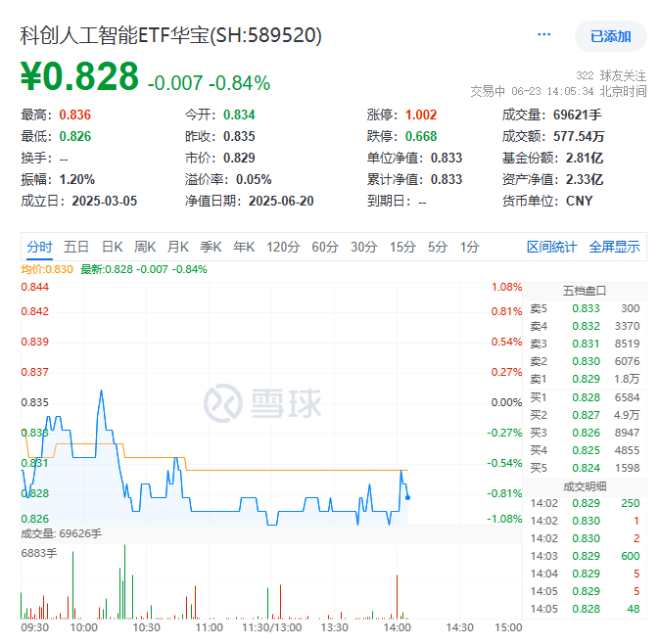
Task: Select the 买4 order row at 0.825
Action: 585,450
